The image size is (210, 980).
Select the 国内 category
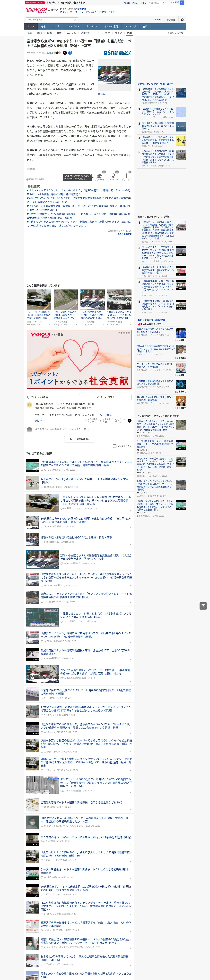39,33
